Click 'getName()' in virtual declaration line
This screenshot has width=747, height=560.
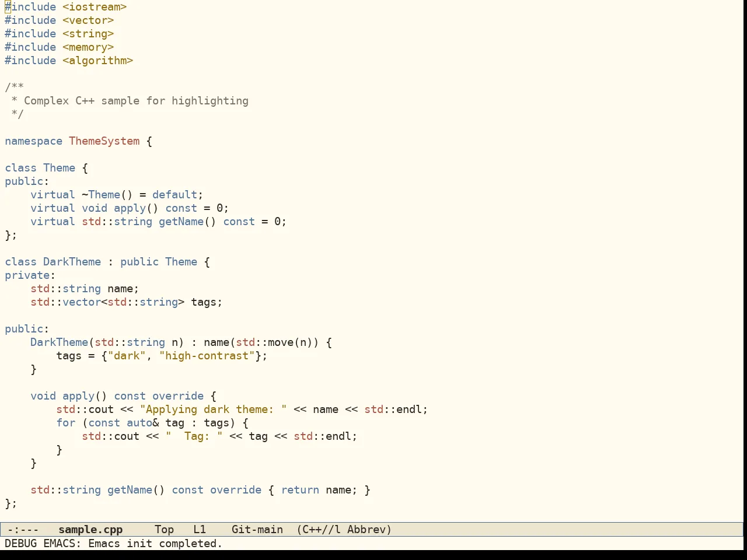187,222
